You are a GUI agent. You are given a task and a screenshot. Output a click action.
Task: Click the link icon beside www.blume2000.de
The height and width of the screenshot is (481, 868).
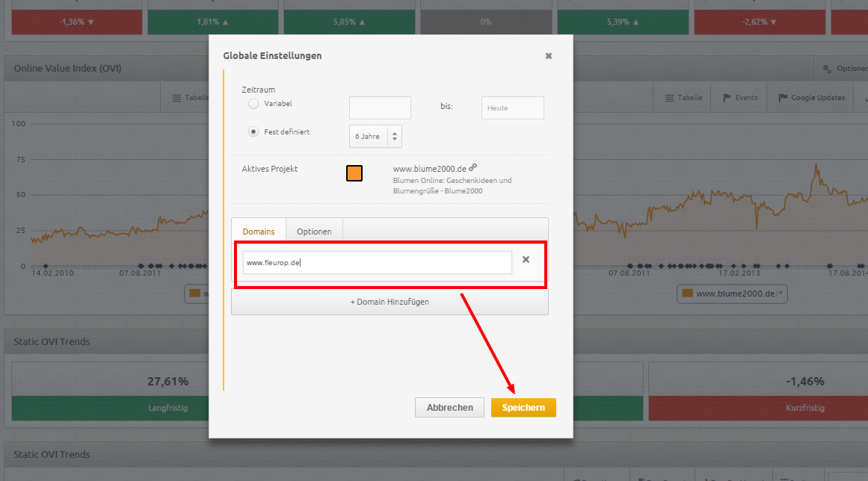(x=473, y=168)
